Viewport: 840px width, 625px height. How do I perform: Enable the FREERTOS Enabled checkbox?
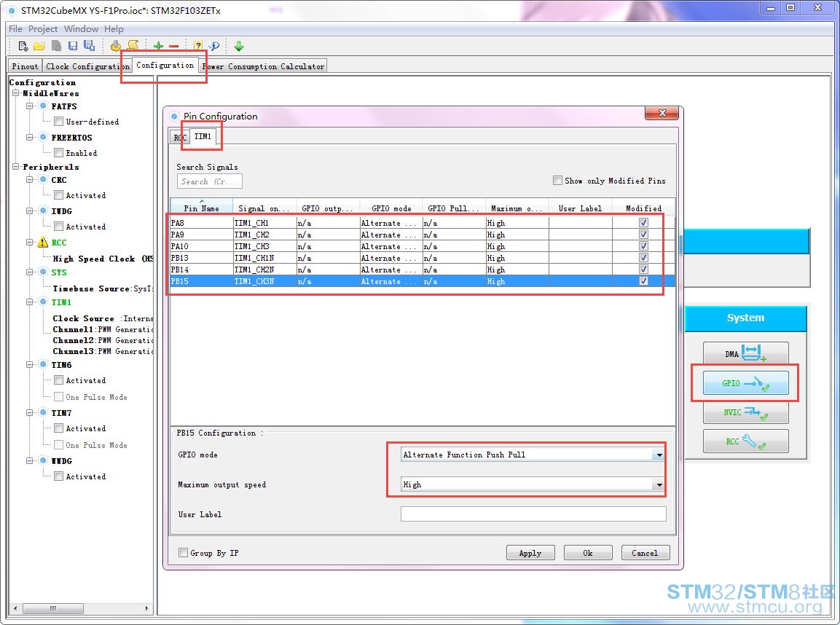[x=59, y=153]
